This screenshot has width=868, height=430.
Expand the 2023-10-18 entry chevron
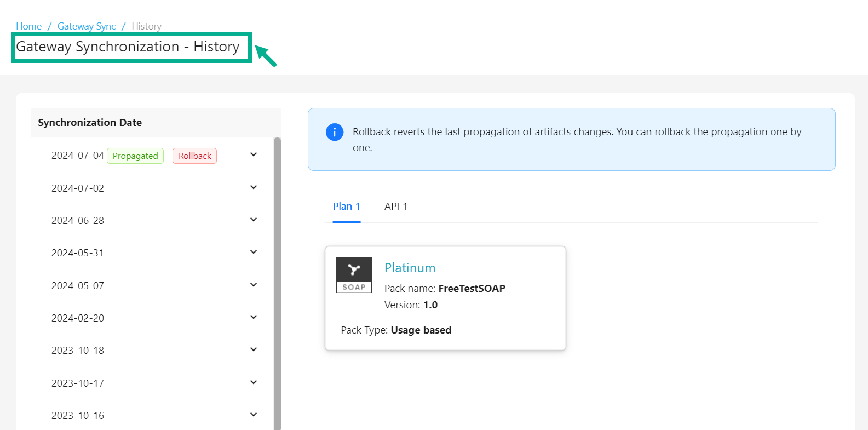(x=254, y=349)
